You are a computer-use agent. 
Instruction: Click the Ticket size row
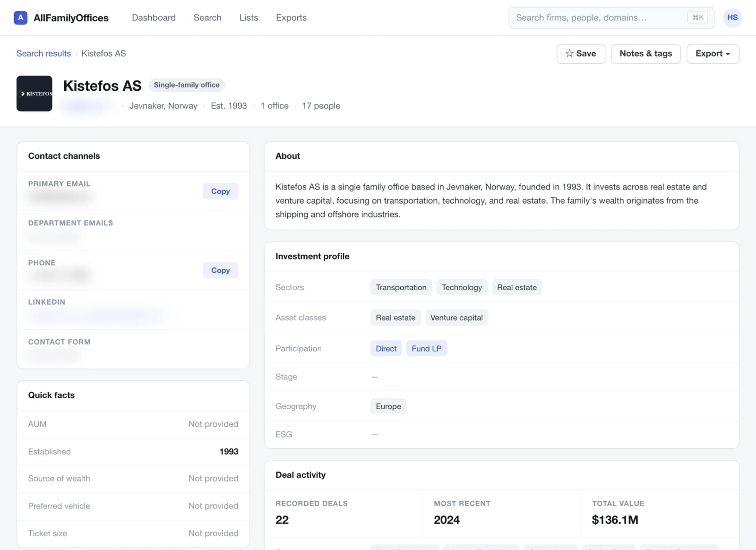pos(133,533)
